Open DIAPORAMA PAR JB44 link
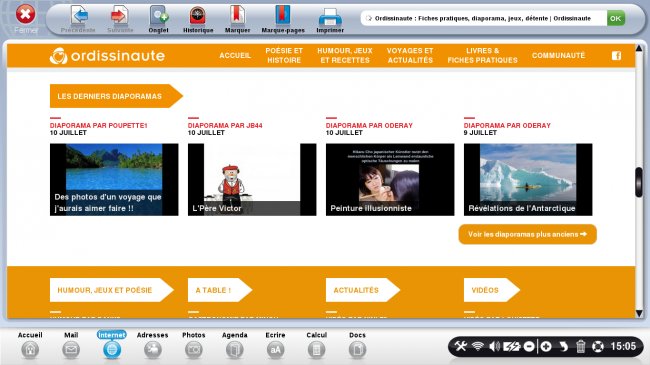Viewport: 650px width, 365px height. point(225,125)
